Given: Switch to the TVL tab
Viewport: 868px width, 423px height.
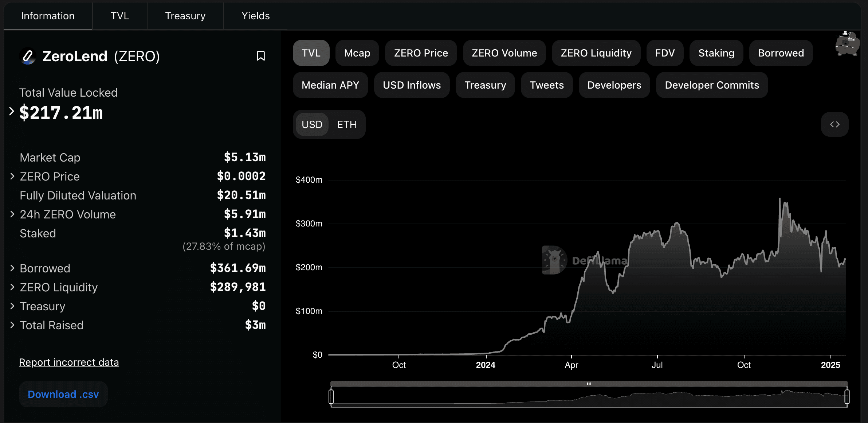Looking at the screenshot, I should 120,16.
